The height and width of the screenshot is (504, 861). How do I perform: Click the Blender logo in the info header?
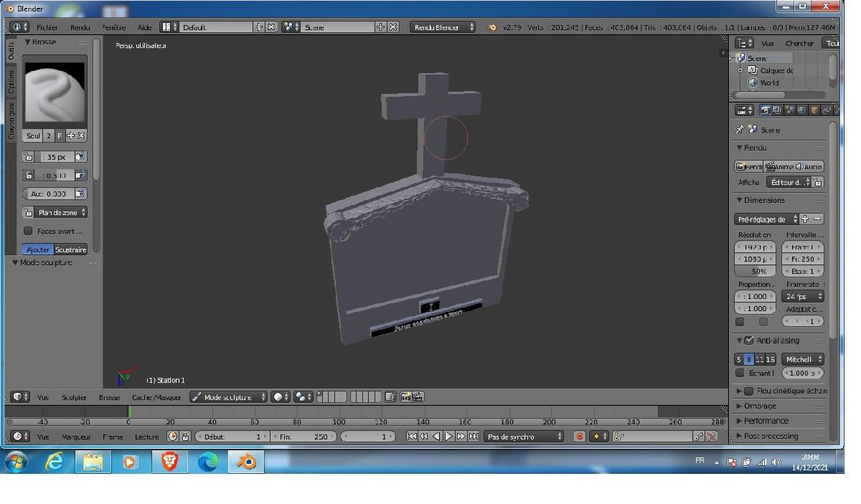point(491,27)
